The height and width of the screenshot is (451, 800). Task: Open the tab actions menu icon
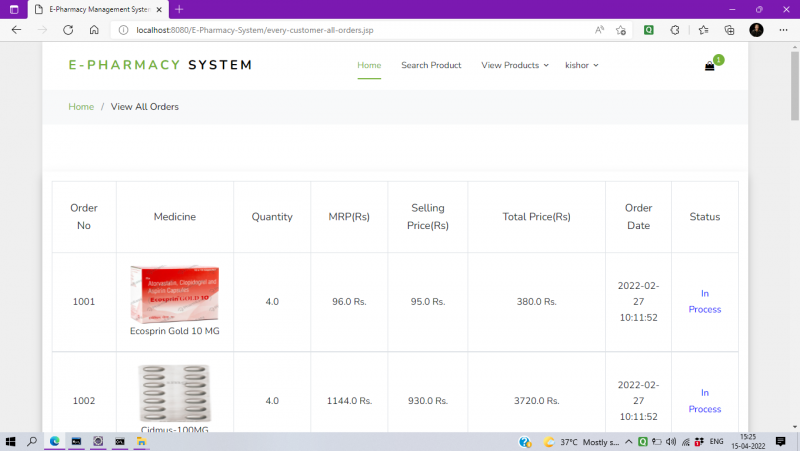click(14, 9)
